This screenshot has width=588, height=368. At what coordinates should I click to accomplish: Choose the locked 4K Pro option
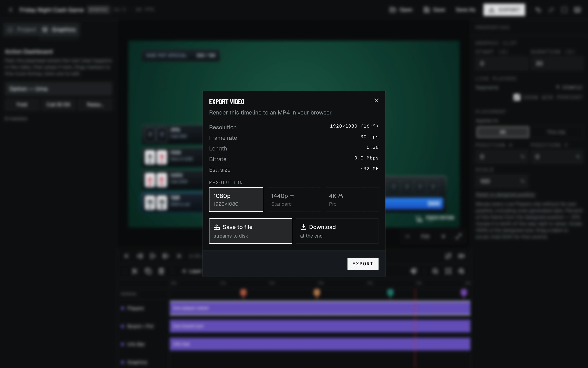(352, 199)
